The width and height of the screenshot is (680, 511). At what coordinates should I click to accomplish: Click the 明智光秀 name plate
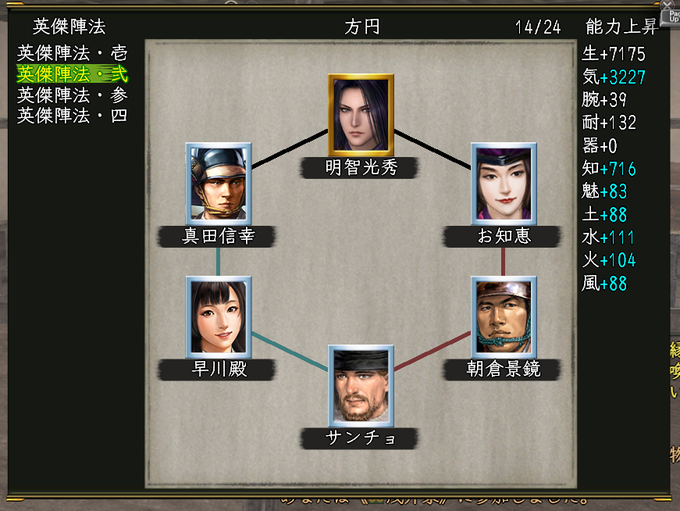(x=360, y=167)
